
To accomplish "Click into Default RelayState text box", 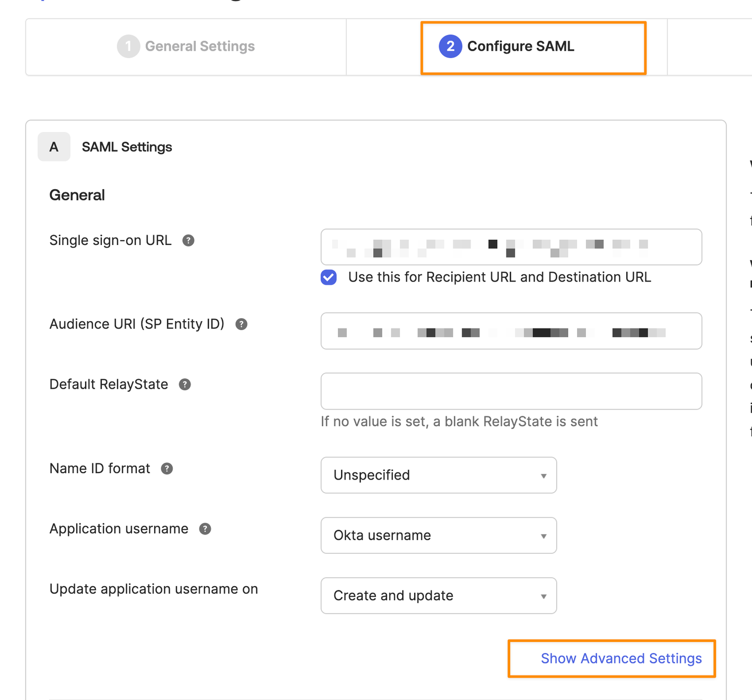I will point(511,391).
